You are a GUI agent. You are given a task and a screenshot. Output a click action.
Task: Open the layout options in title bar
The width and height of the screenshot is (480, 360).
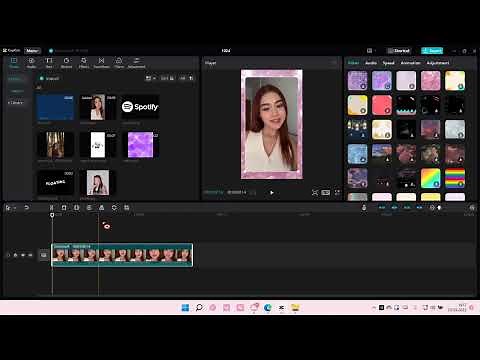pyautogui.click(x=370, y=51)
